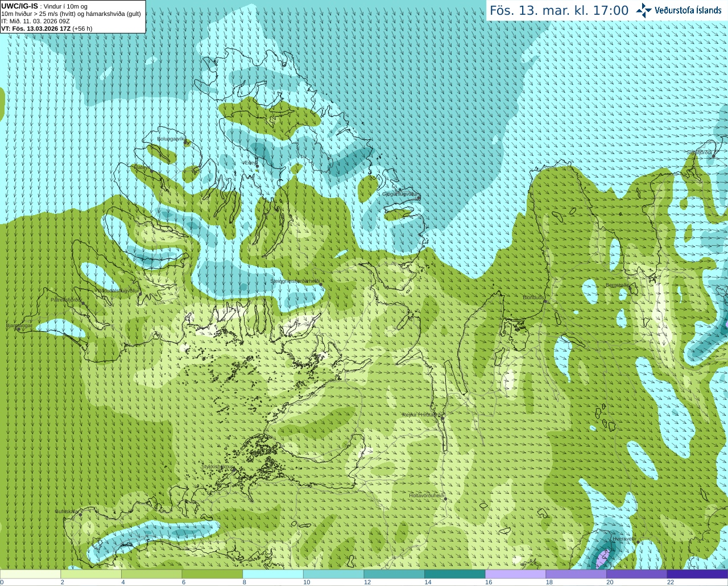Click the Veðurstofa Íslands logo text
This screenshot has width=728, height=586.
point(688,10)
